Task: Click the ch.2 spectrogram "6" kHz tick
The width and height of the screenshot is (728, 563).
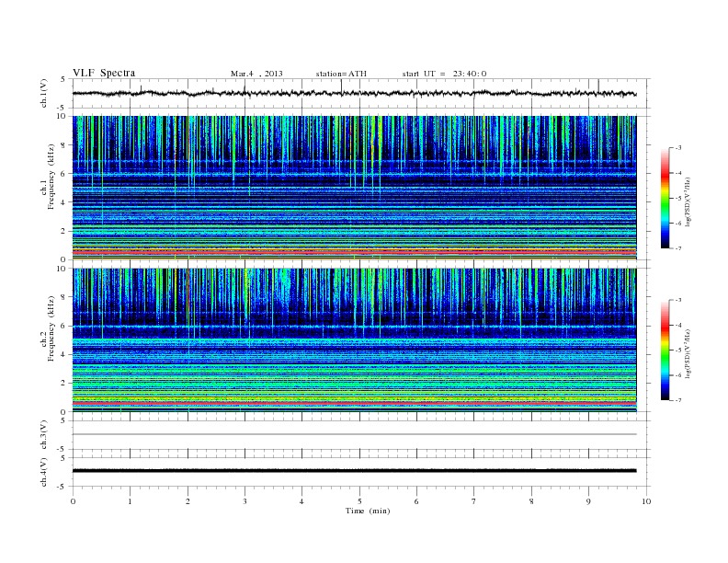Action: coord(63,326)
